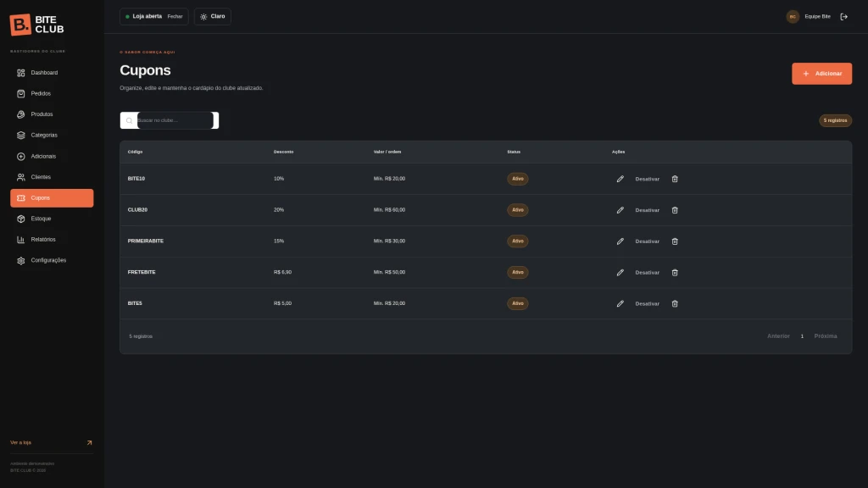Click the Equipe Bite avatar
This screenshot has width=868, height=488.
pos(793,17)
